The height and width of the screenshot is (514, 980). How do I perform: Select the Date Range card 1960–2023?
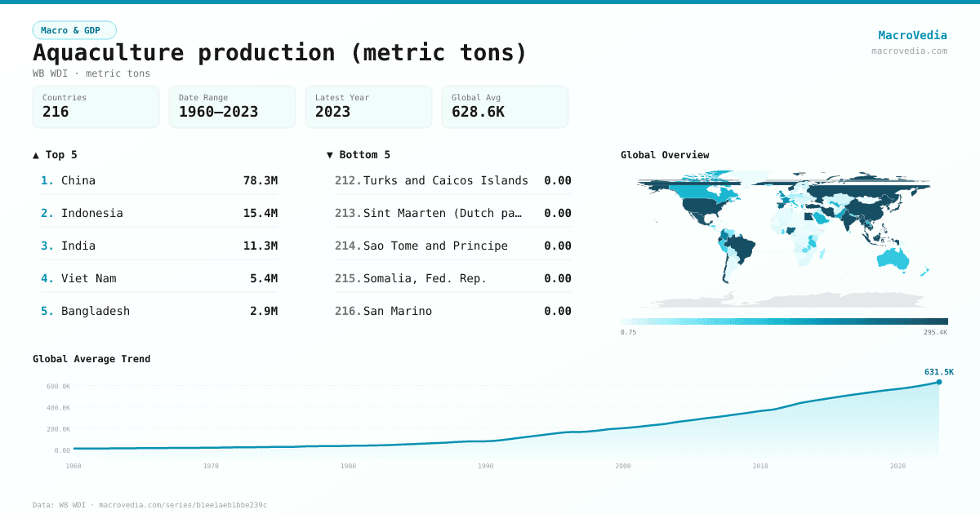coord(232,106)
